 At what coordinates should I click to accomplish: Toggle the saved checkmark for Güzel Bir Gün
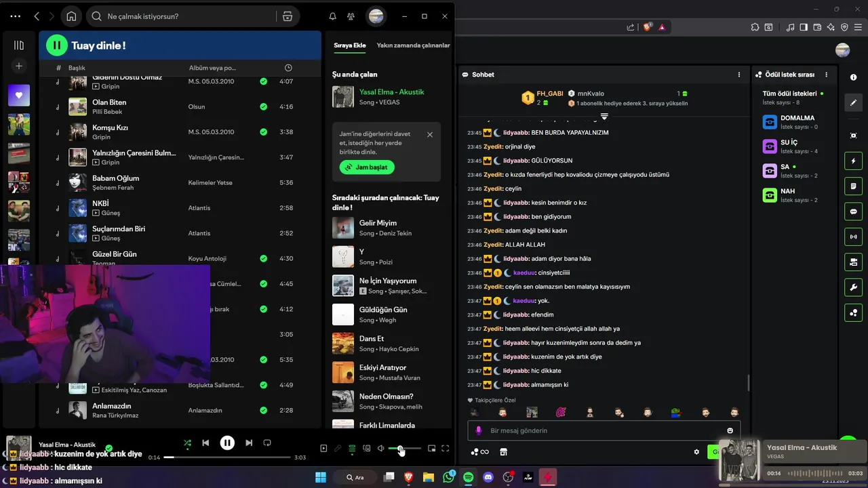(x=263, y=258)
